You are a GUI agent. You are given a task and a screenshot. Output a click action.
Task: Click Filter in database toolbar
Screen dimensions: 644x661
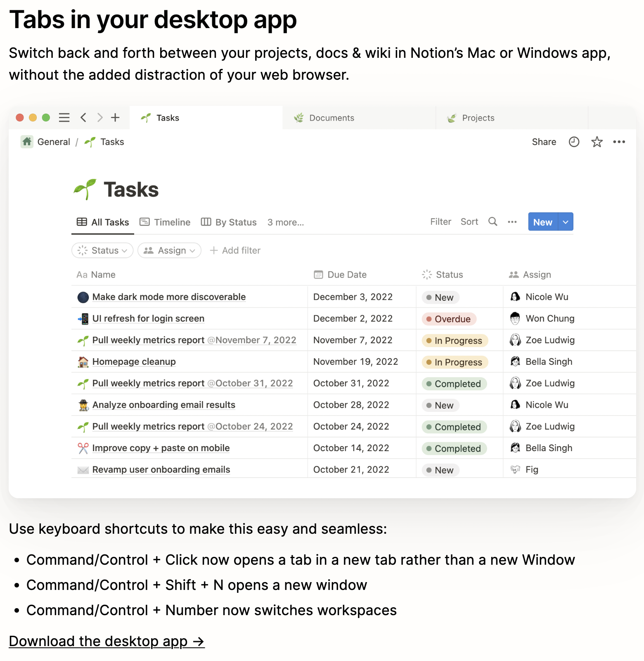[x=440, y=222]
